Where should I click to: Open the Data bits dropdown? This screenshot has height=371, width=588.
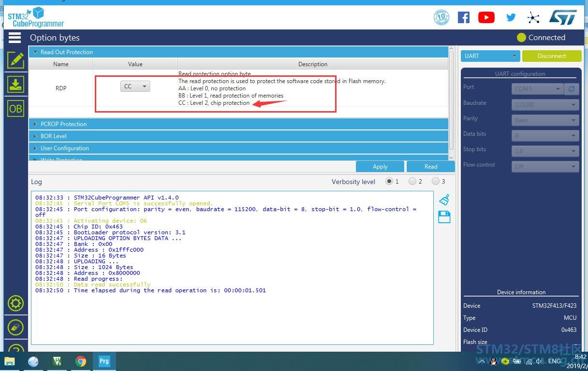tap(545, 135)
